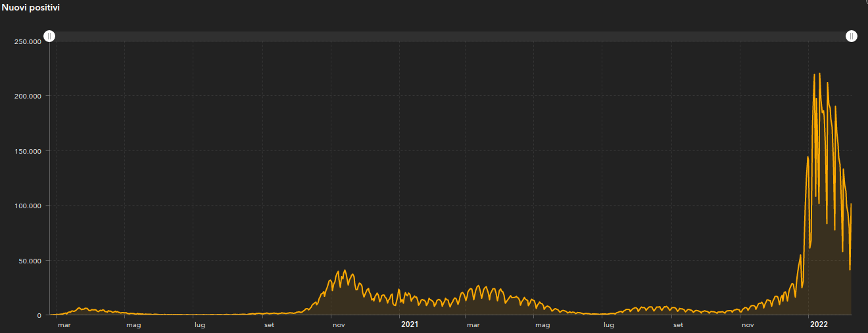Click the left range slider handle
868x333 pixels.
[x=49, y=36]
